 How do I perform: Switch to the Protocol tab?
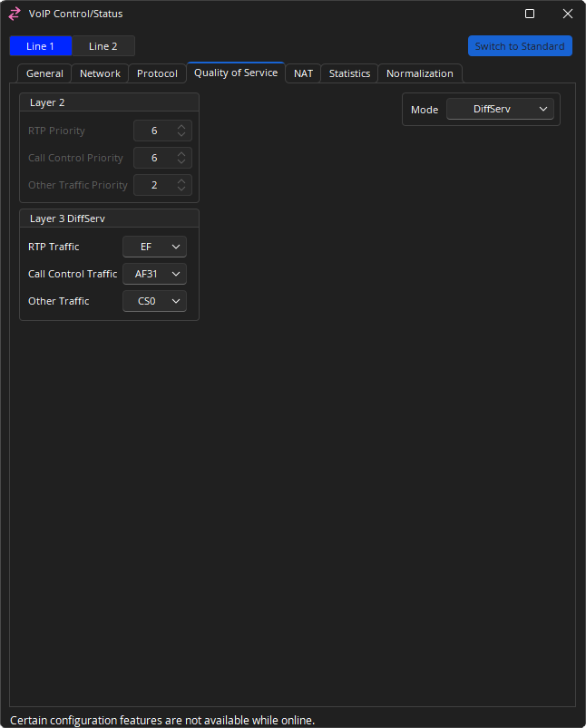click(157, 73)
